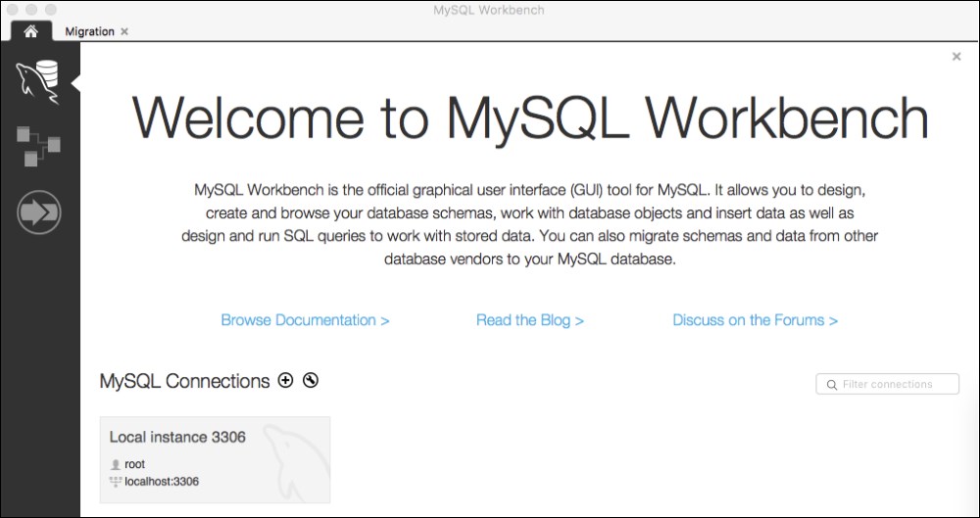Click the root user label

[x=135, y=464]
